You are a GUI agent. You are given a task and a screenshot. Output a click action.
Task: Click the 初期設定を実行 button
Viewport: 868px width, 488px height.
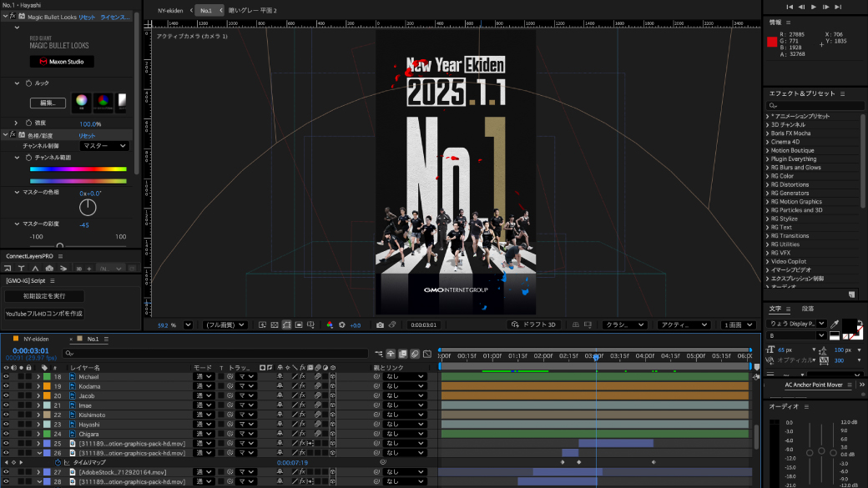pos(44,296)
